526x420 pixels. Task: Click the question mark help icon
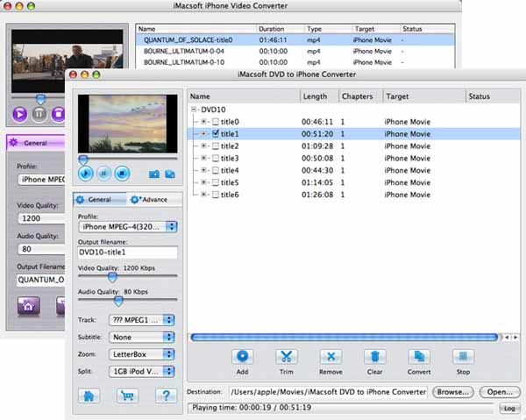[167, 395]
